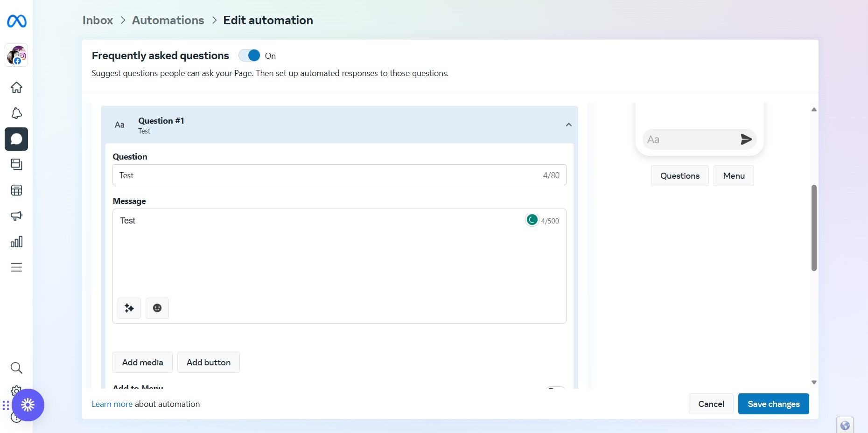The height and width of the screenshot is (433, 868).
Task: Switch to Menu preview tab
Action: (x=734, y=176)
